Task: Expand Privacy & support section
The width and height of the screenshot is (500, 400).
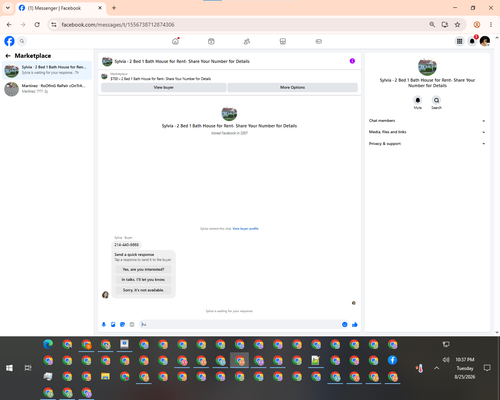Action: tap(427, 144)
